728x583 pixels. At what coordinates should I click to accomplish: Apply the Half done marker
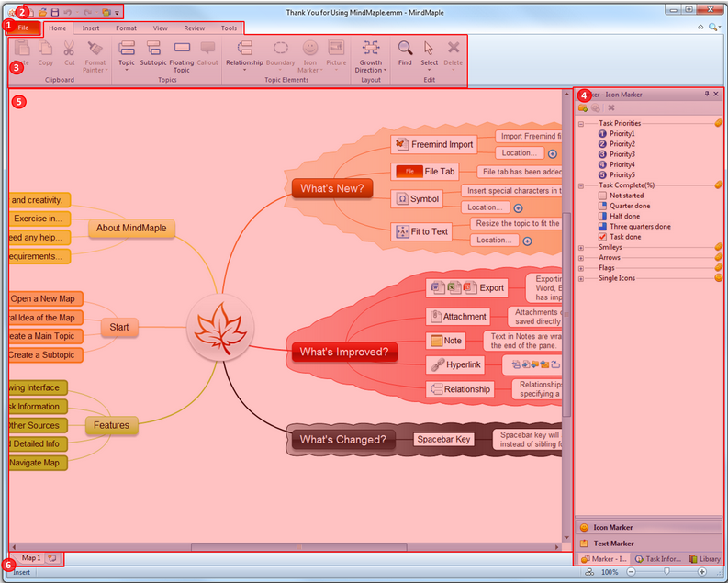pyautogui.click(x=602, y=217)
